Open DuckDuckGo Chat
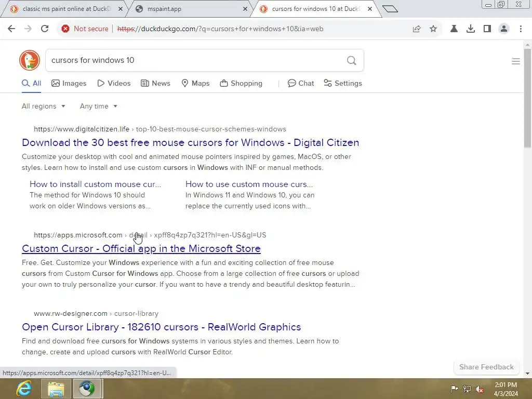Image resolution: width=532 pixels, height=399 pixels. coord(301,84)
